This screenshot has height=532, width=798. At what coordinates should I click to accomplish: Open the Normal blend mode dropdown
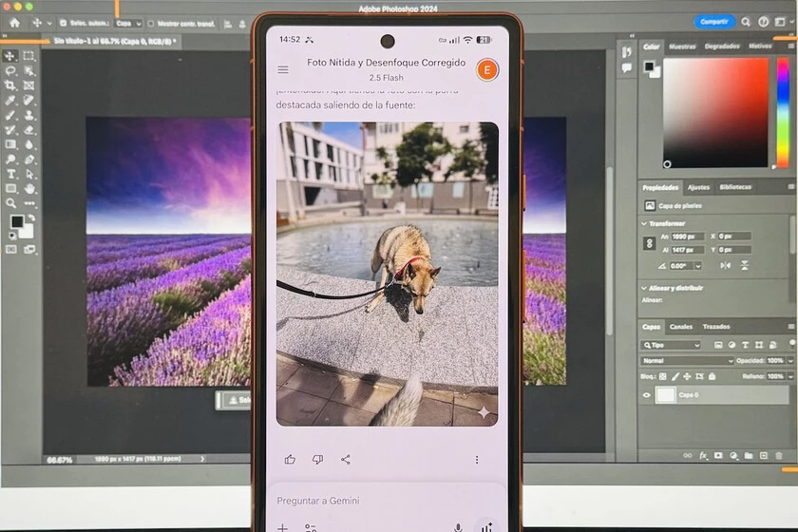click(688, 361)
